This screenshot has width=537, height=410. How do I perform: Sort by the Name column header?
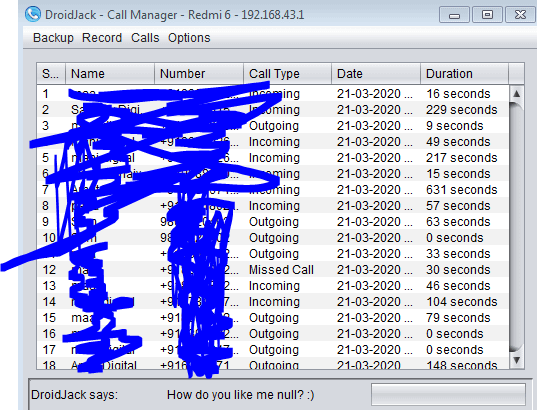(110, 74)
